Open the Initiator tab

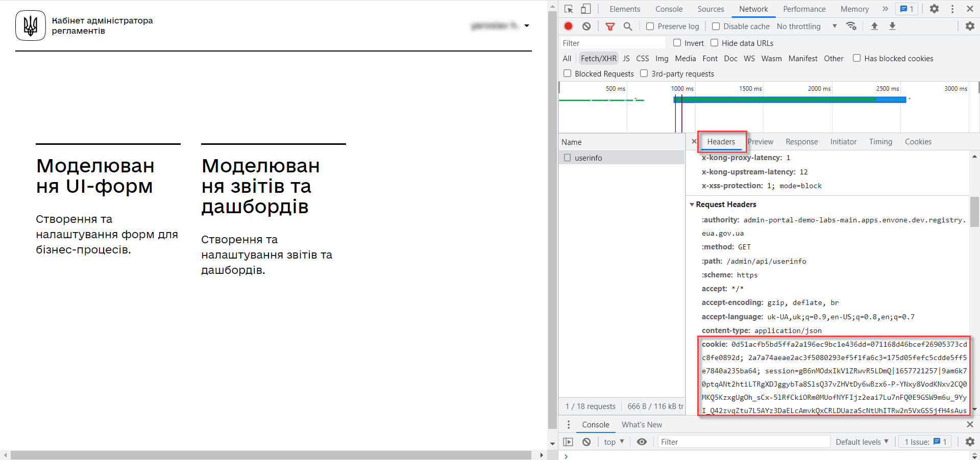pos(843,142)
